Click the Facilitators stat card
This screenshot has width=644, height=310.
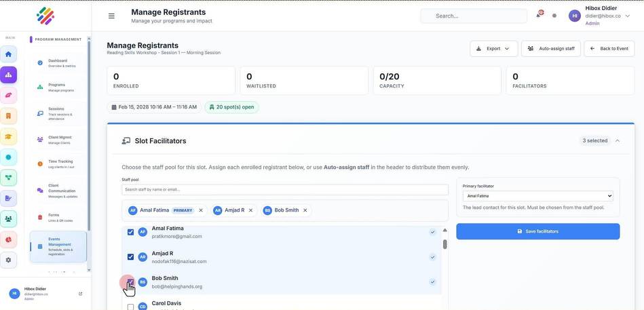tap(571, 81)
